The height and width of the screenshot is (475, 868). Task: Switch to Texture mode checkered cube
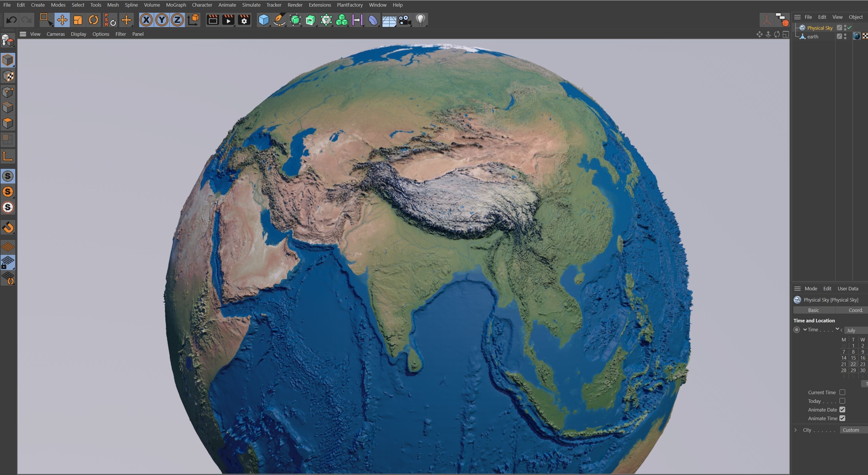(8, 76)
